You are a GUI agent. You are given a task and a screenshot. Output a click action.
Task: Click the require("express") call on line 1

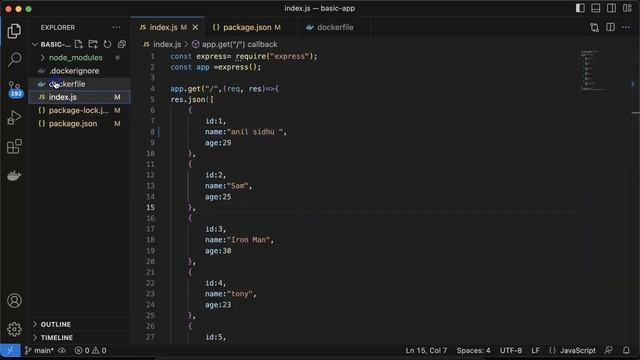pos(274,56)
